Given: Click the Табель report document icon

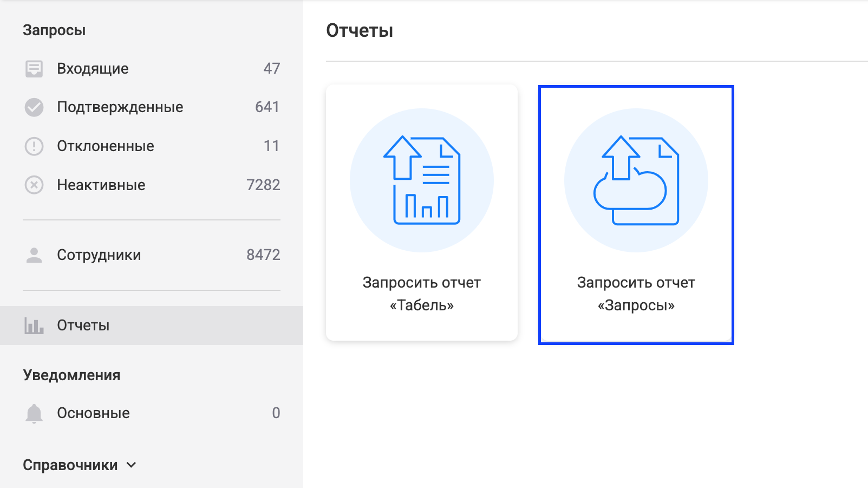Looking at the screenshot, I should point(422,180).
